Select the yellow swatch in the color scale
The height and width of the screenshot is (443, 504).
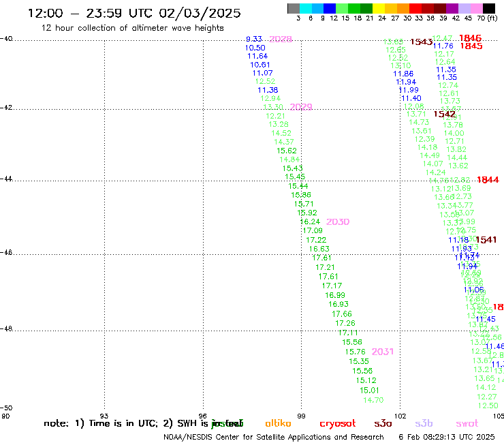pos(379,8)
